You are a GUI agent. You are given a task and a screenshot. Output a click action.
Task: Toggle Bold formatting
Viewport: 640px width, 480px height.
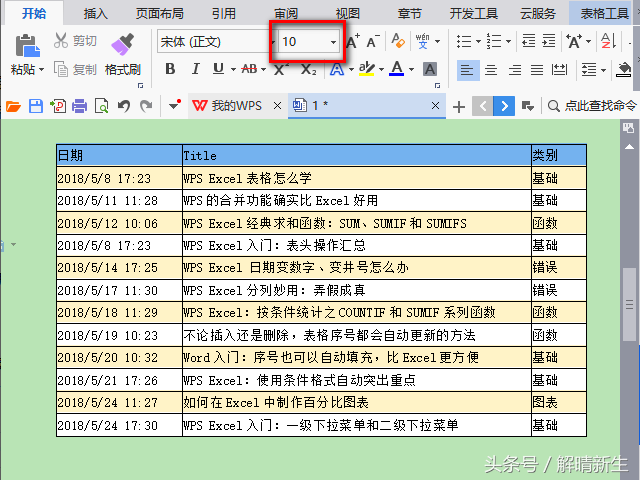pos(170,69)
